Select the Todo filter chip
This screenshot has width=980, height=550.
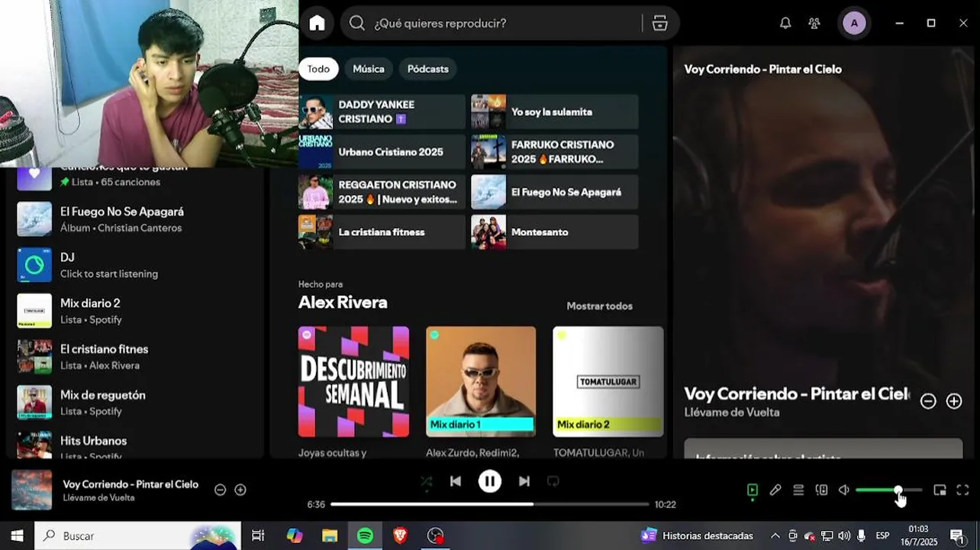[x=318, y=69]
